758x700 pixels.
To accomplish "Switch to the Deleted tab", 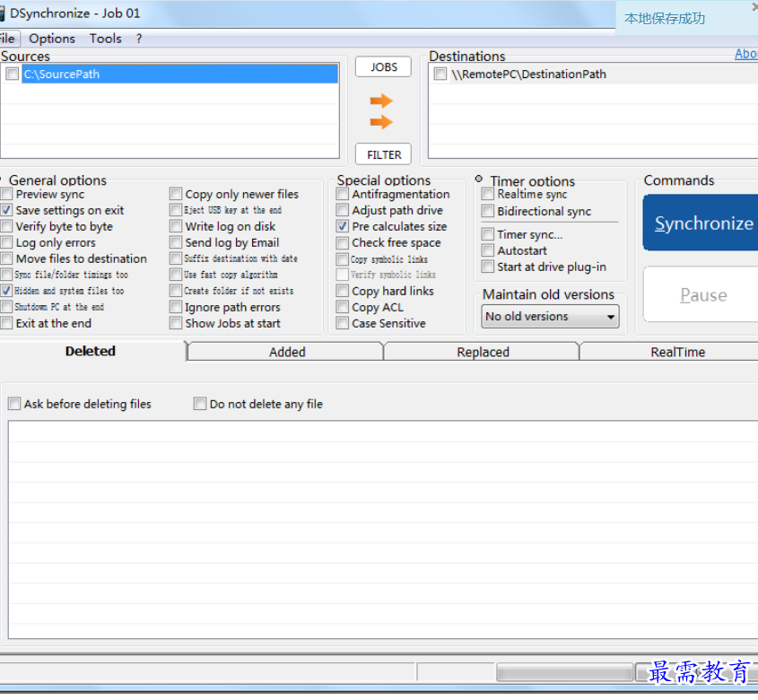I will tap(91, 351).
